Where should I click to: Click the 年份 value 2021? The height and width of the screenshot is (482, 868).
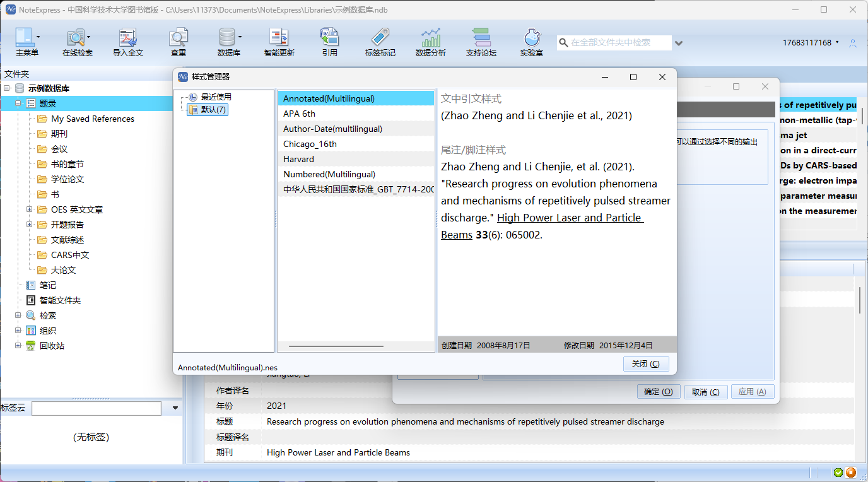(276, 406)
